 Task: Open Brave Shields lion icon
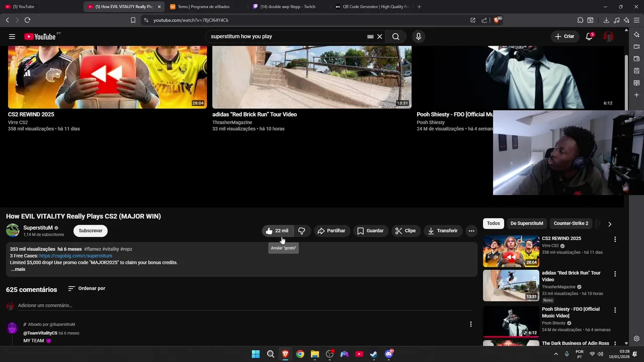(497, 20)
